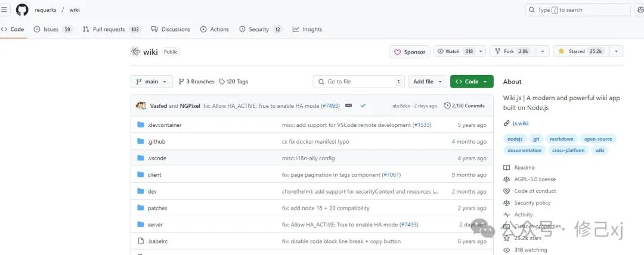This screenshot has height=255, width=644.
Task: Open the client folder
Action: coord(154,175)
